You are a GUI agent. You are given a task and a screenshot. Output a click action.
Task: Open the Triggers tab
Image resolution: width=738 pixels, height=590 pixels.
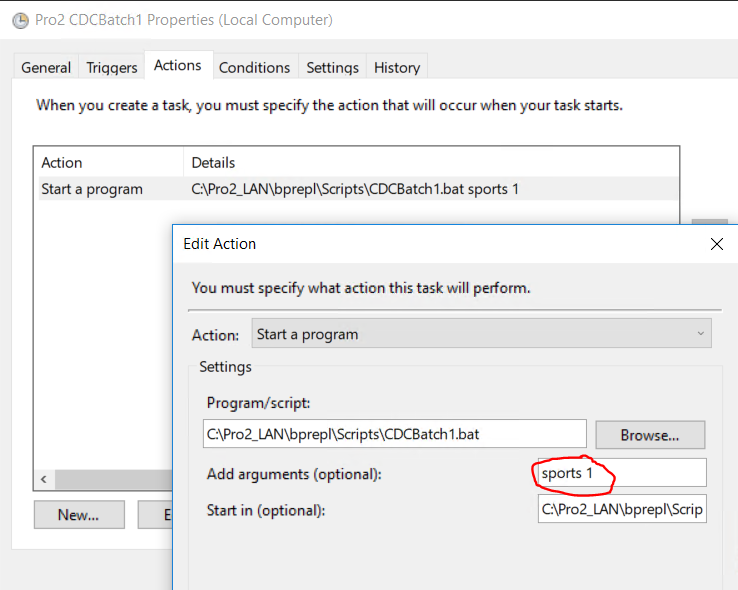(x=112, y=67)
